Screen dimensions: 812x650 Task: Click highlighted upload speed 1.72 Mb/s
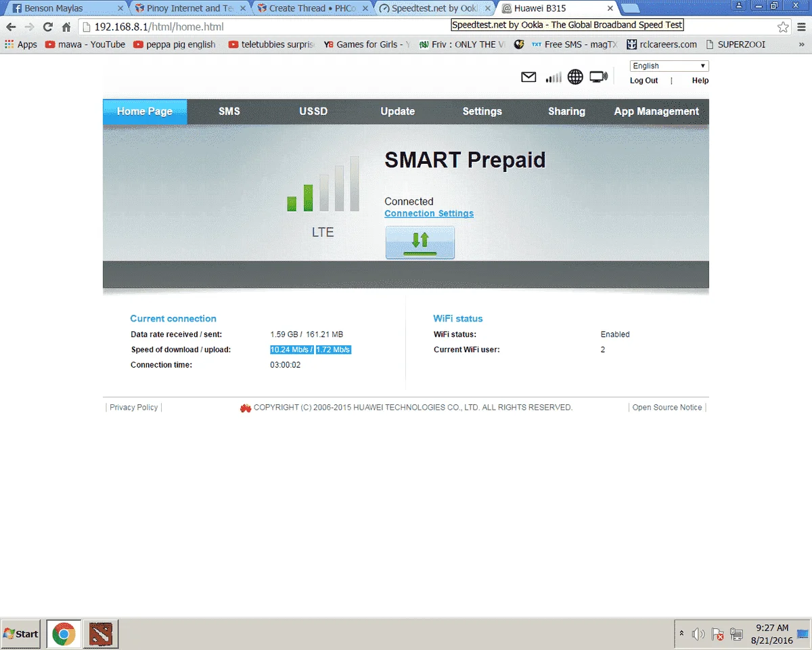coord(334,350)
